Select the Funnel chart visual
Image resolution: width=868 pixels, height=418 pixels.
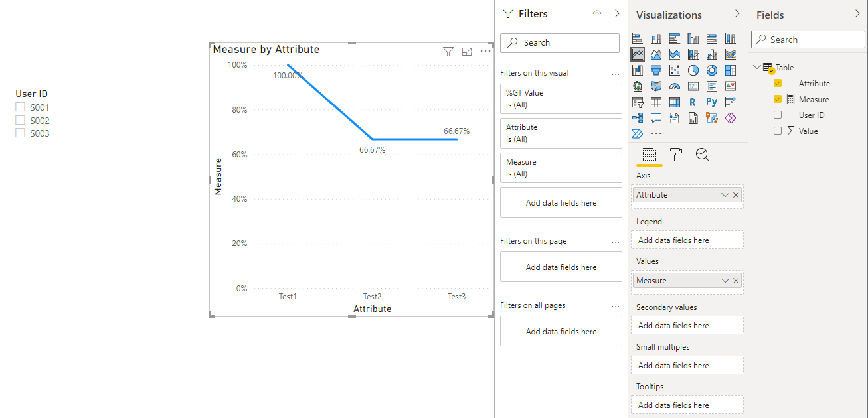point(656,70)
